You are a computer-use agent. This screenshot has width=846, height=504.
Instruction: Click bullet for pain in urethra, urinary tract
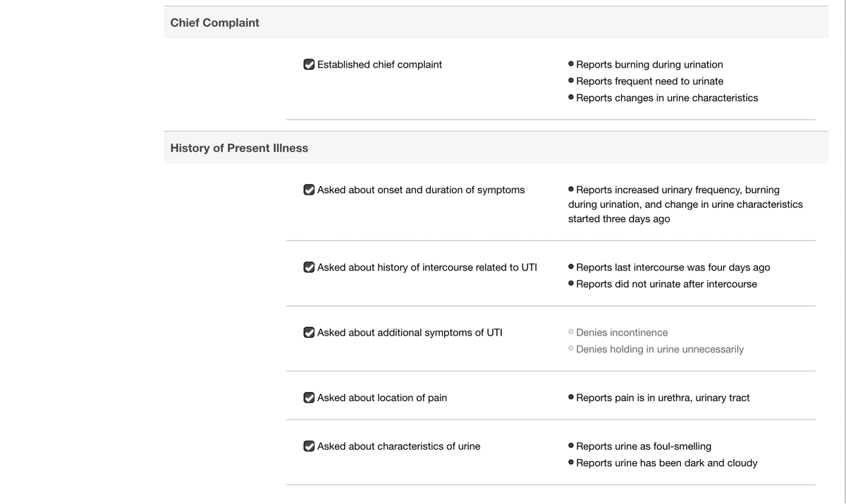click(x=571, y=398)
